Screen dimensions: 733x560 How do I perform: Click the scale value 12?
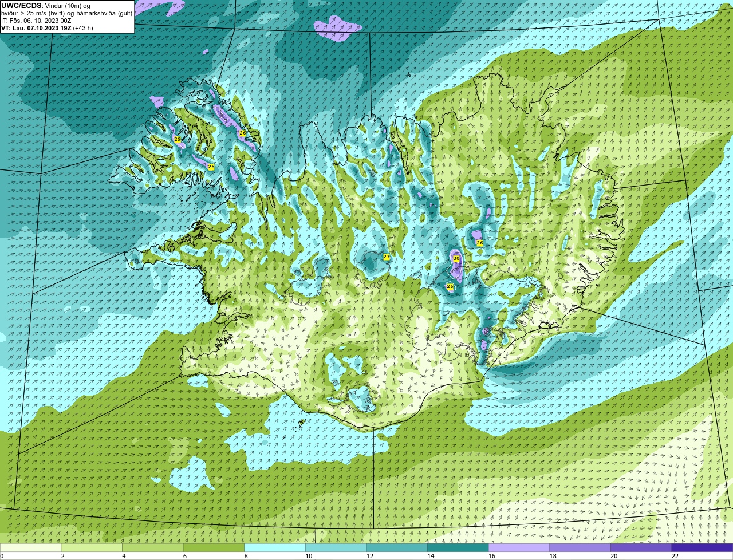[370, 556]
